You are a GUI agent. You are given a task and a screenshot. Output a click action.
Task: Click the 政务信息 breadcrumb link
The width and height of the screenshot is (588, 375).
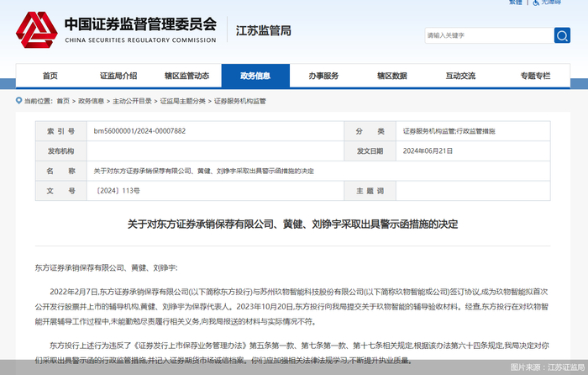coord(91,101)
